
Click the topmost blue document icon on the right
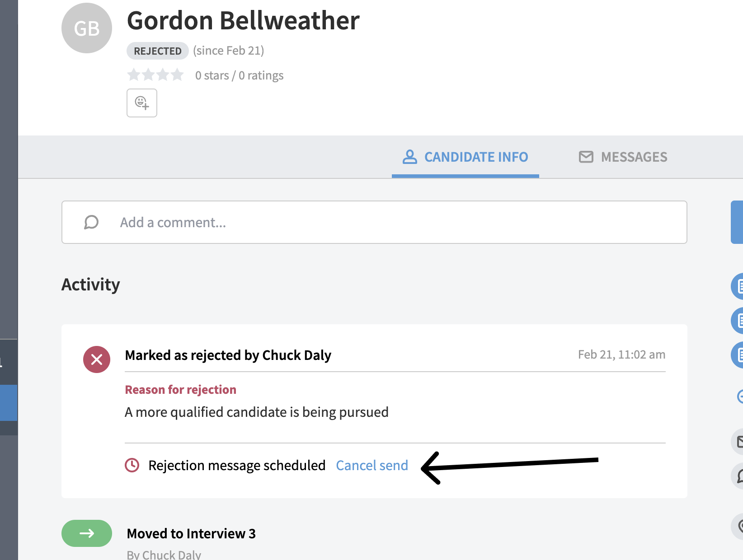tap(739, 286)
